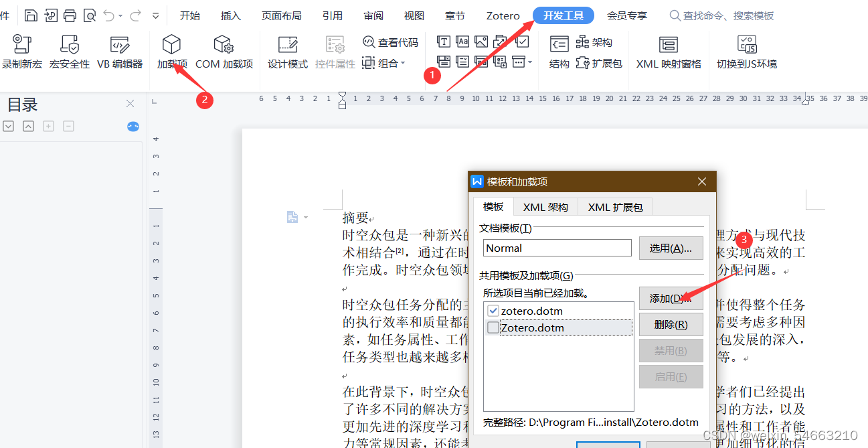Switch to the 插入 ribbon tab
Viewport: 868px width, 448px height.
tap(231, 15)
